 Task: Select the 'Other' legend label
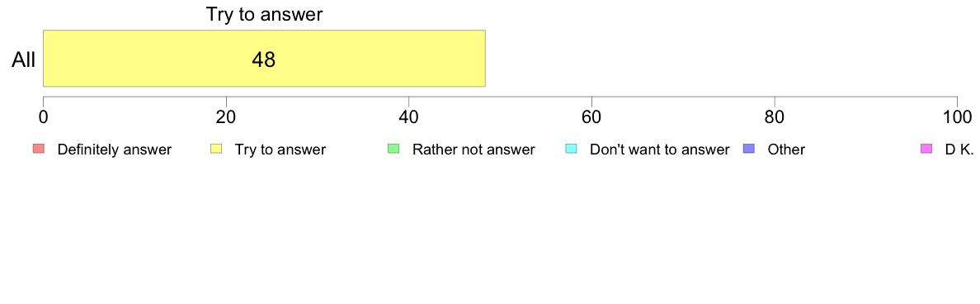[x=786, y=150]
